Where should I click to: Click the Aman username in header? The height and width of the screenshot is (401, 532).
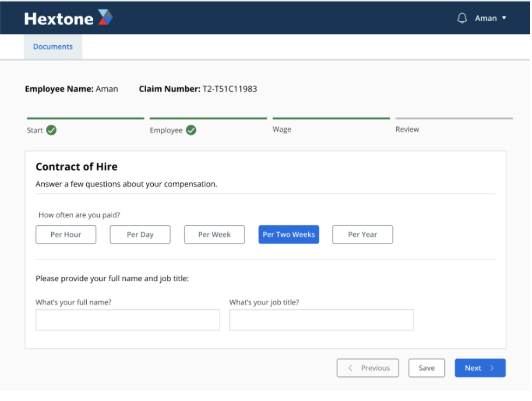[486, 18]
